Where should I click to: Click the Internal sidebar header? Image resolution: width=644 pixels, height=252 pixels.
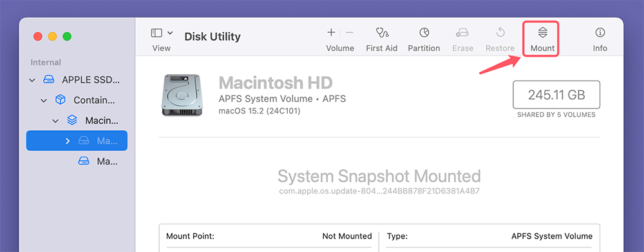(x=46, y=63)
